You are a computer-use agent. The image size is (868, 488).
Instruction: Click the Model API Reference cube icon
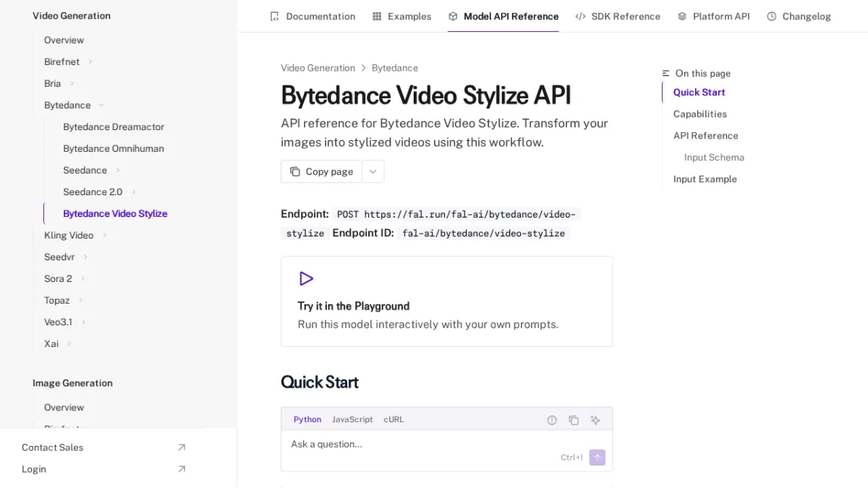click(453, 16)
